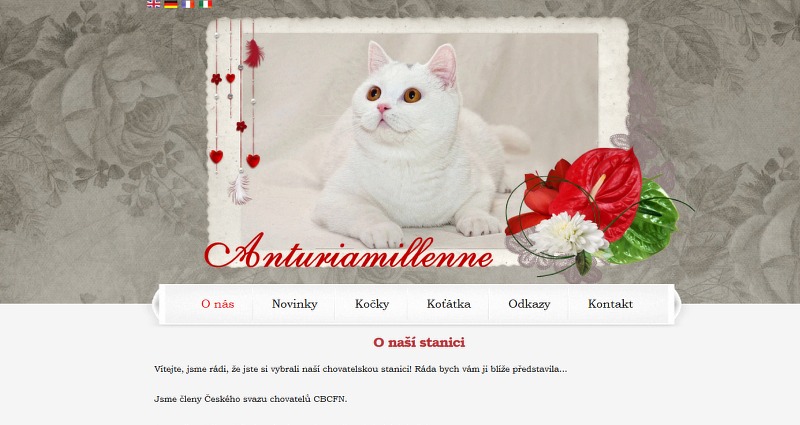The width and height of the screenshot is (800, 425).
Task: Select Kontakt in the navigation bar
Action: [x=610, y=304]
